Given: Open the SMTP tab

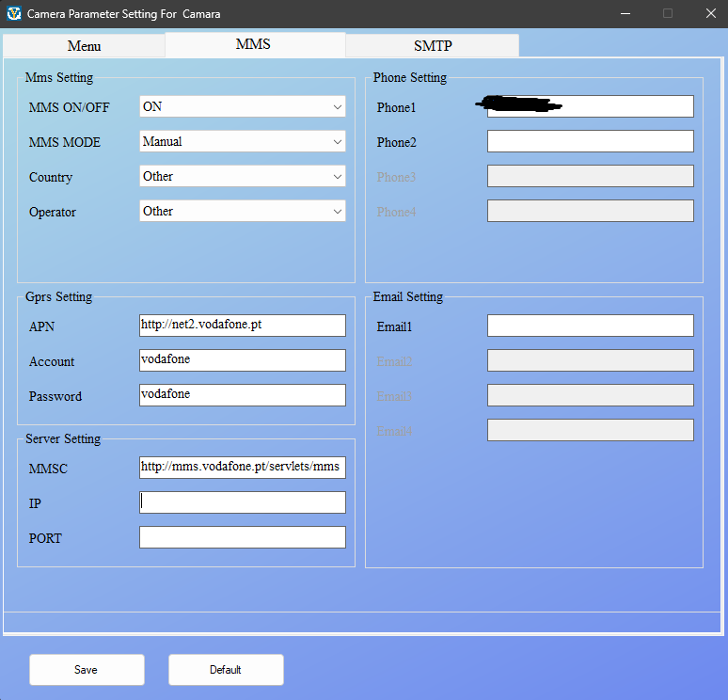Looking at the screenshot, I should coord(433,46).
